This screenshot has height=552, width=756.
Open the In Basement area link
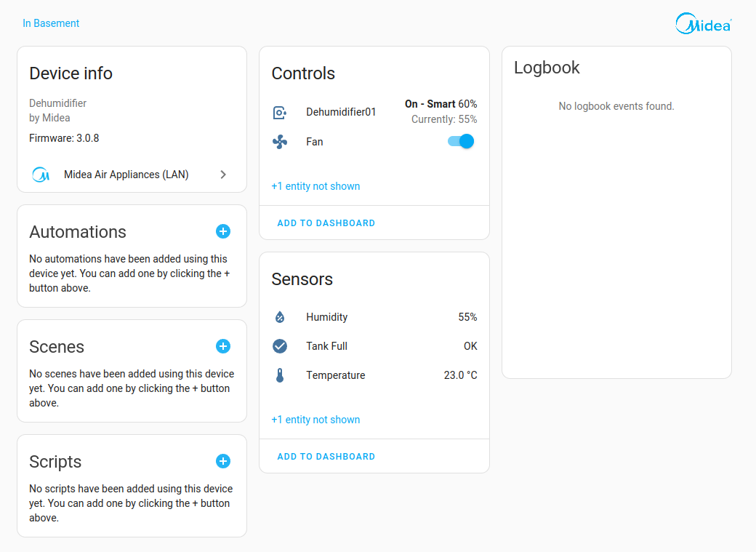pyautogui.click(x=51, y=23)
